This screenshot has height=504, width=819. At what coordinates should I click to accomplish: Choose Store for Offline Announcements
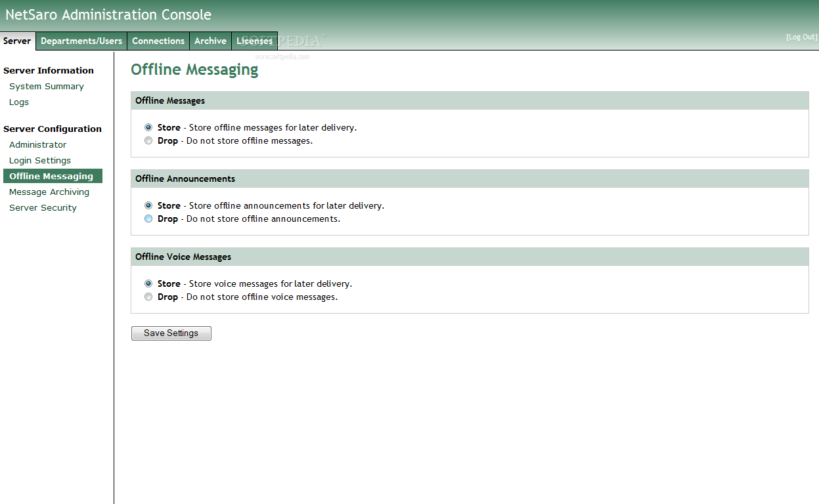click(148, 205)
